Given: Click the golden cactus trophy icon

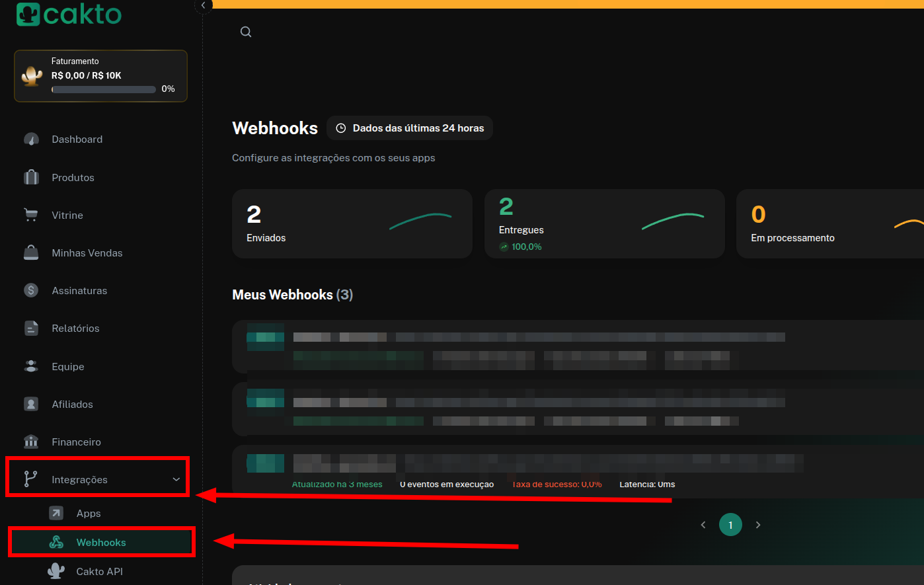Looking at the screenshot, I should pyautogui.click(x=32, y=75).
